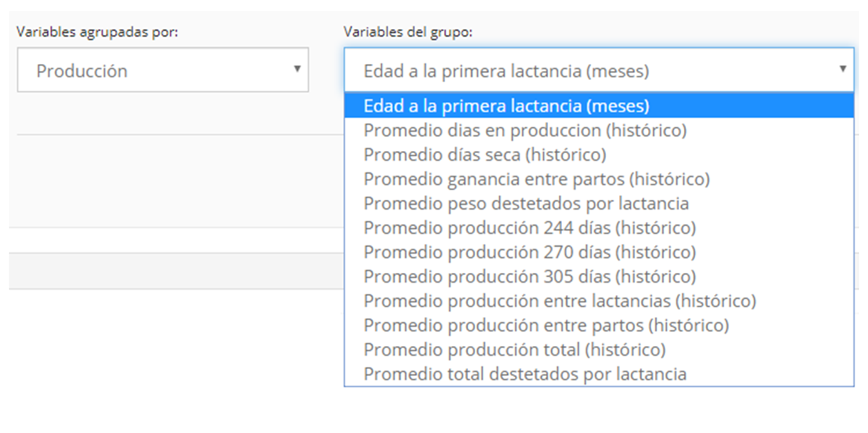Click the arrow of the Producción dropdown
The image size is (868, 433).
297,69
